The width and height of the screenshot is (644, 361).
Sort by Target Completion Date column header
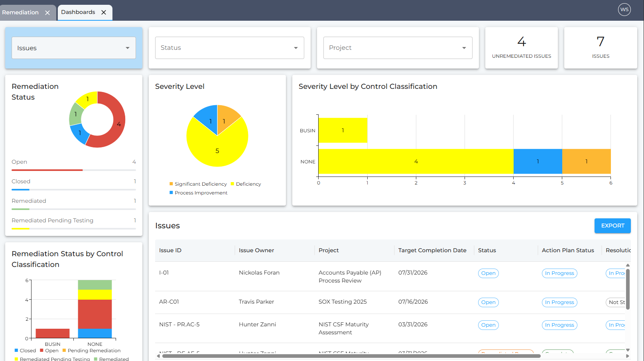tap(432, 250)
